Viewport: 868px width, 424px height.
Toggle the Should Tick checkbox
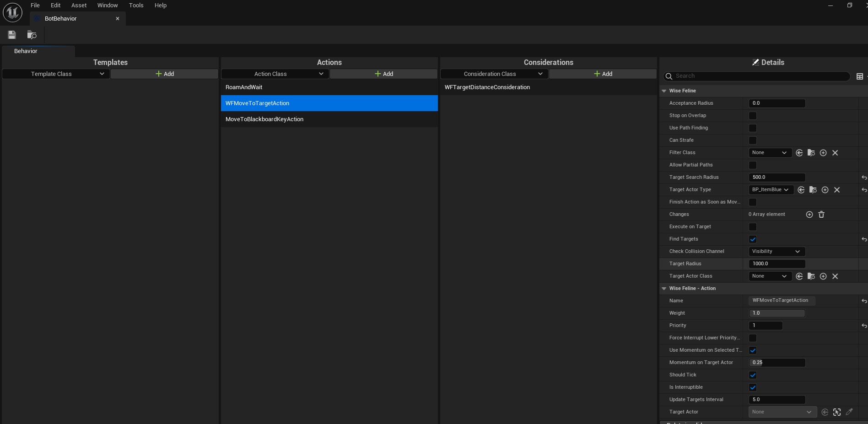pos(753,375)
